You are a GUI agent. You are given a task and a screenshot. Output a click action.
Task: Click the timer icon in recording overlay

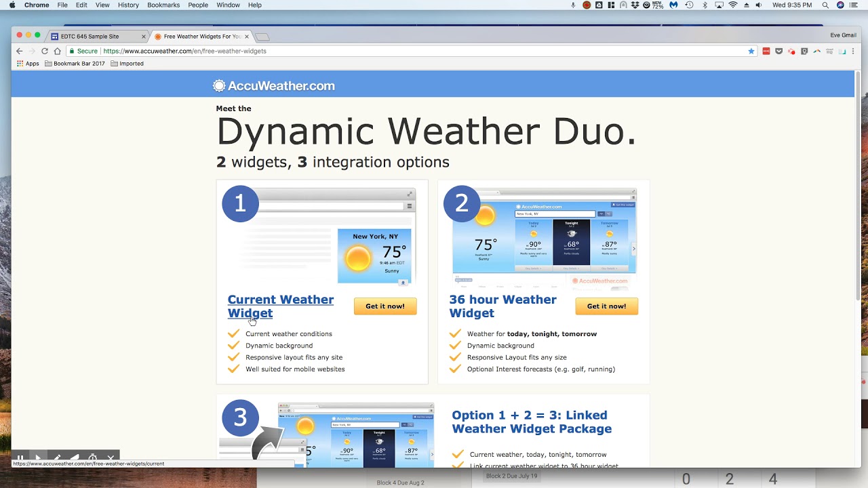coord(93,458)
